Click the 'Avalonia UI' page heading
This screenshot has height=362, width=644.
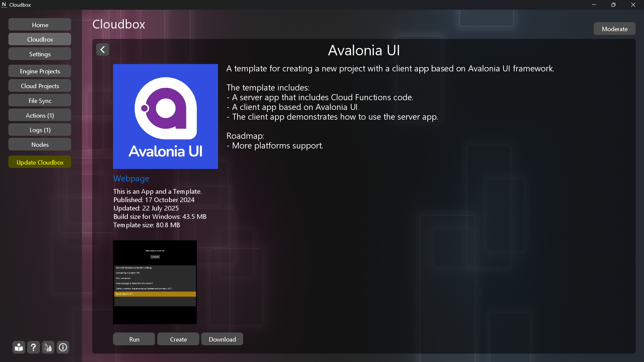[364, 50]
